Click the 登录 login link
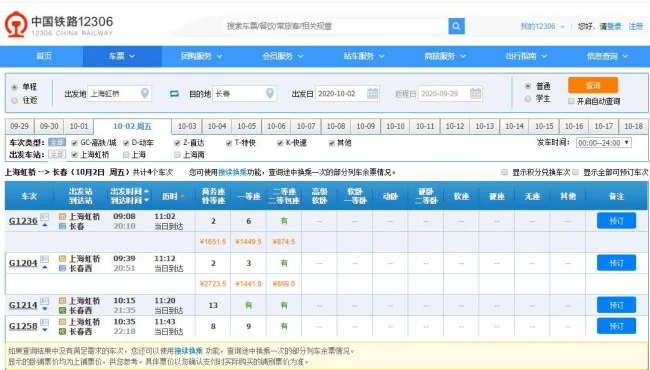The image size is (650, 370). tap(614, 27)
